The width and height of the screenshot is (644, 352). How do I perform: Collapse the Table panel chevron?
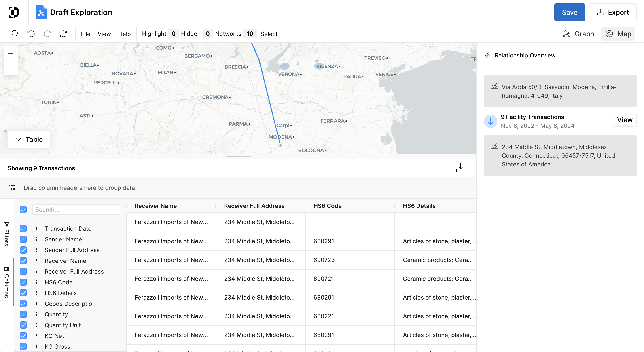coord(18,140)
